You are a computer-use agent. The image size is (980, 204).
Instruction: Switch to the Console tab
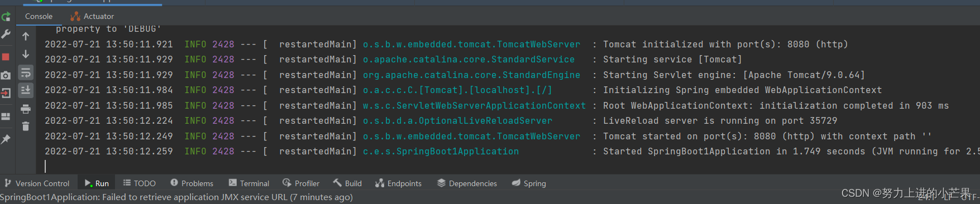[39, 16]
